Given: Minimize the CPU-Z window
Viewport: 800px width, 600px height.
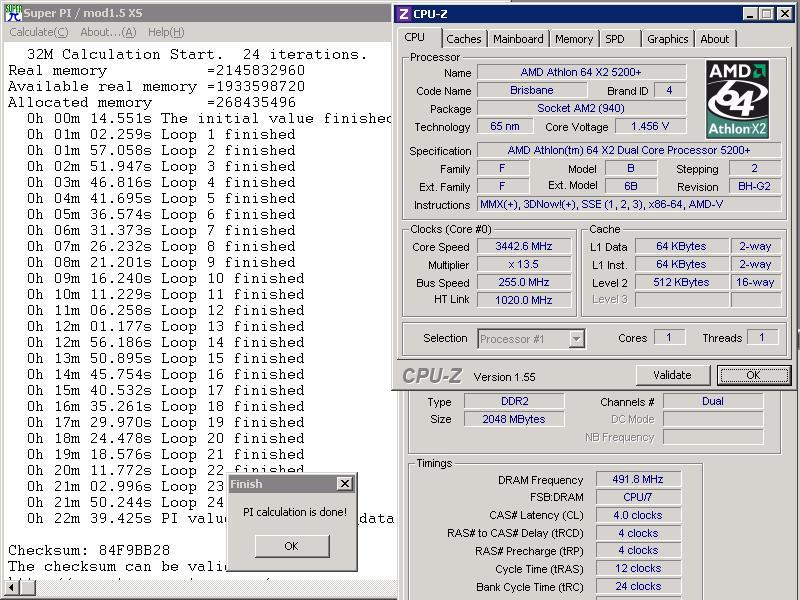Looking at the screenshot, I should pyautogui.click(x=749, y=14).
